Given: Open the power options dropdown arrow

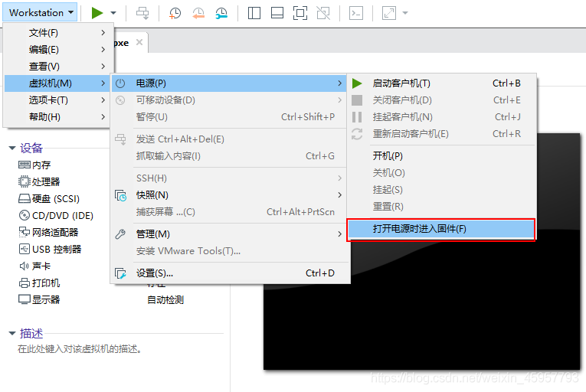Looking at the screenshot, I should coord(113,13).
